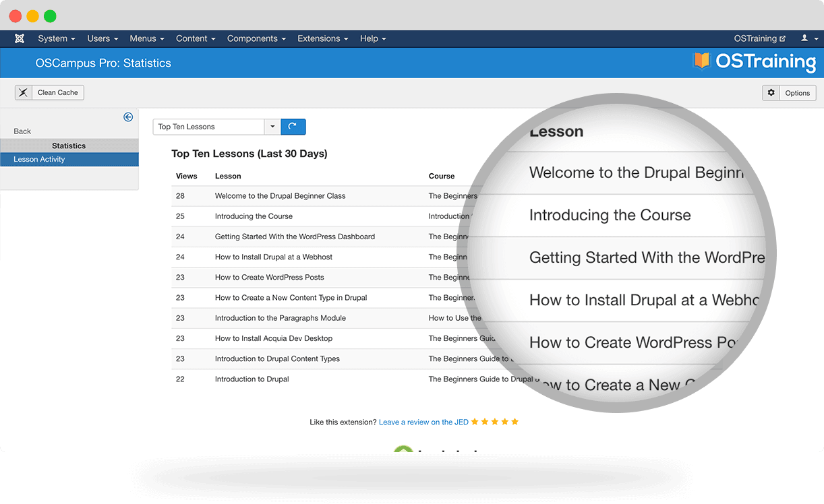824x504 pixels.
Task: Click the Course column header
Action: click(442, 176)
